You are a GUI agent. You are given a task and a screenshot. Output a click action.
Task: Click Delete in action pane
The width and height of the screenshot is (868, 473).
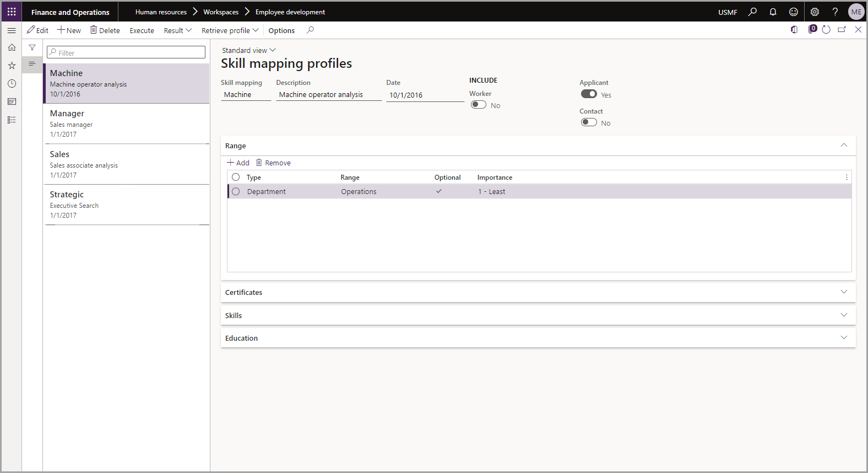105,30
